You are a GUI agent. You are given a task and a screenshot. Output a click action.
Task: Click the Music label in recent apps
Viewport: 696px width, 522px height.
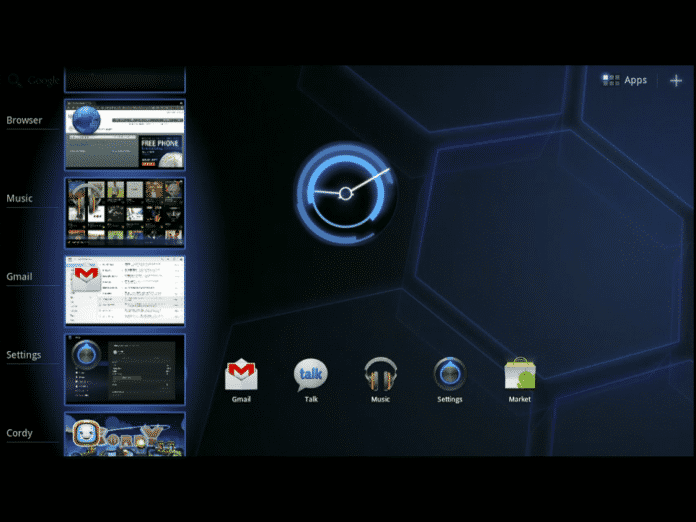click(20, 199)
